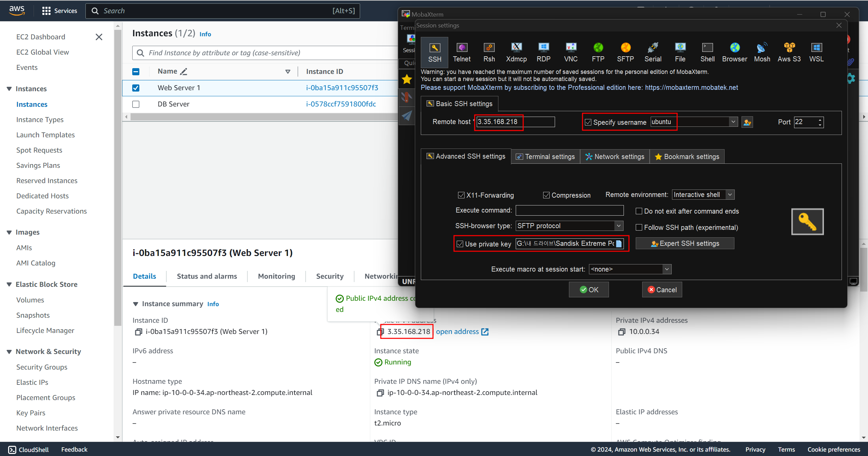Cancel the session settings dialog
Image resolution: width=868 pixels, height=456 pixels.
[662, 290]
